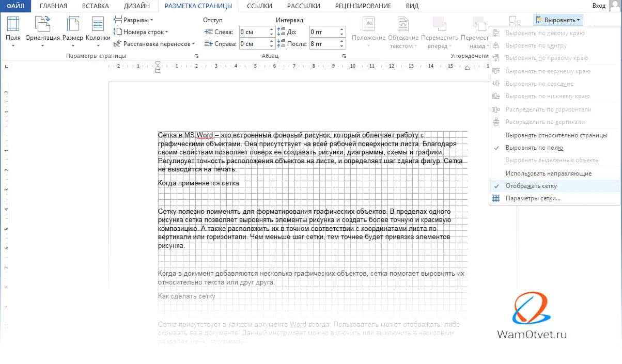Screen dimensions: 622x364
Task: Click the Обтекание текстом button
Action: point(403,31)
